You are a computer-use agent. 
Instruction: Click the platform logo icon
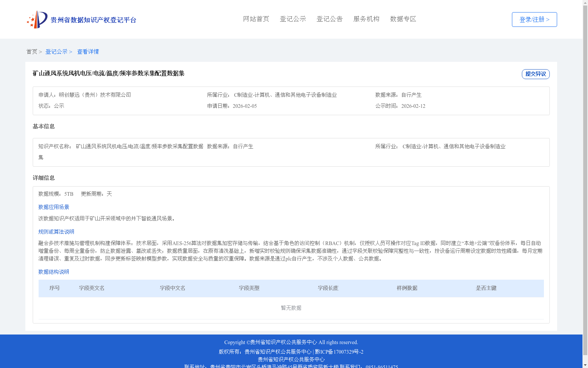[37, 20]
